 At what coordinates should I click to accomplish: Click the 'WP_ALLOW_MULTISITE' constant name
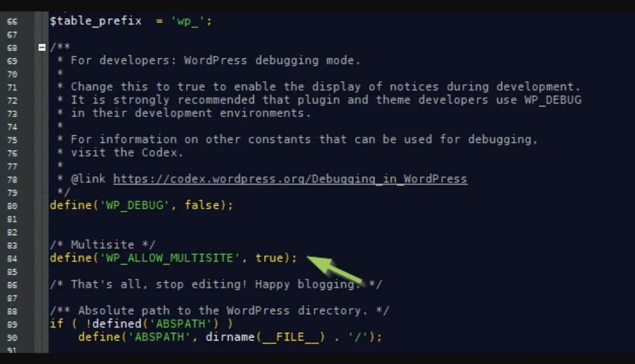coord(170,258)
